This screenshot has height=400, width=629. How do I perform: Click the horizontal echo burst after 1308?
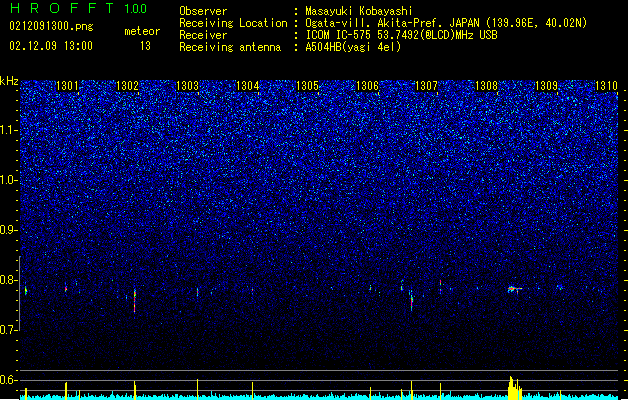point(515,289)
